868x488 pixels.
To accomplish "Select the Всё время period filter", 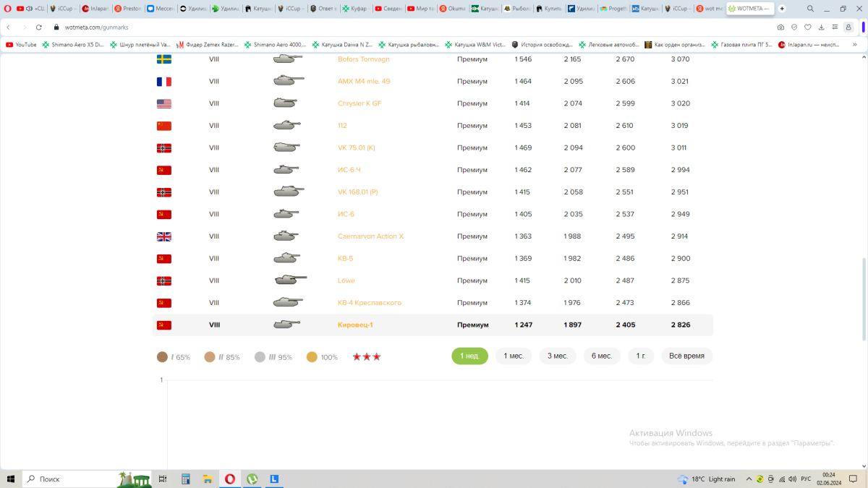I will [x=686, y=356].
